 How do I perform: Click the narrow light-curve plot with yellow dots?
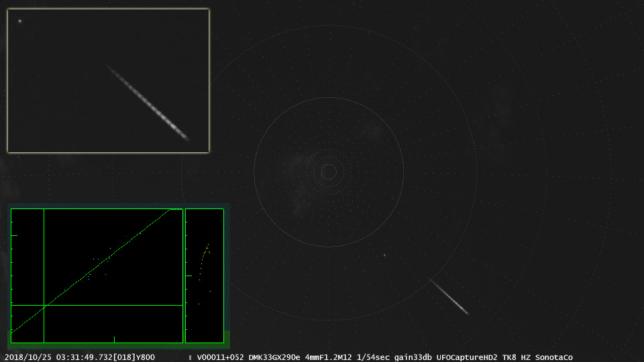click(x=205, y=276)
